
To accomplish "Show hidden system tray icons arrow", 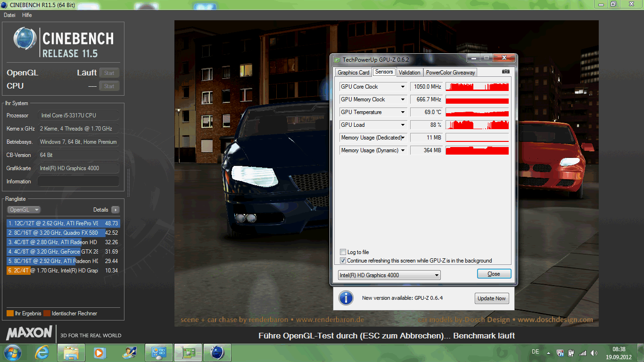I will pos(548,353).
